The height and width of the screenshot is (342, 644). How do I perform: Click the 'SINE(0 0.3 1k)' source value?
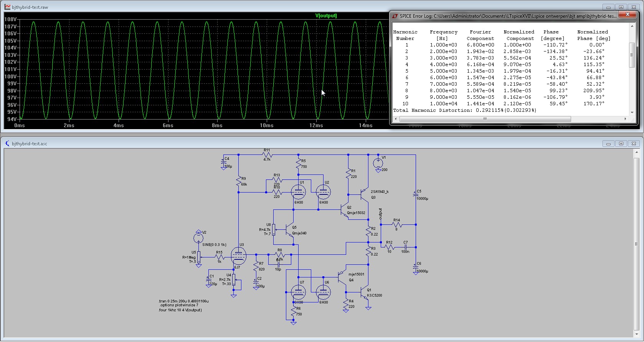tap(214, 244)
